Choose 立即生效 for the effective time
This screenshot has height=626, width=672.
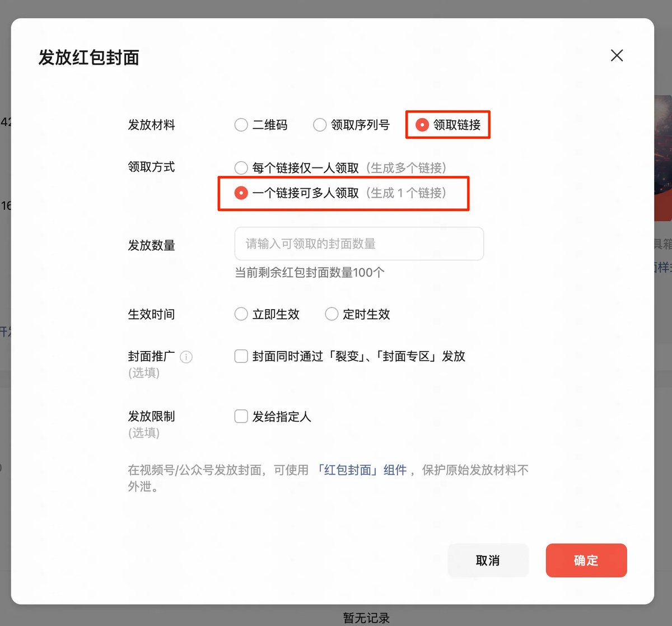(241, 314)
